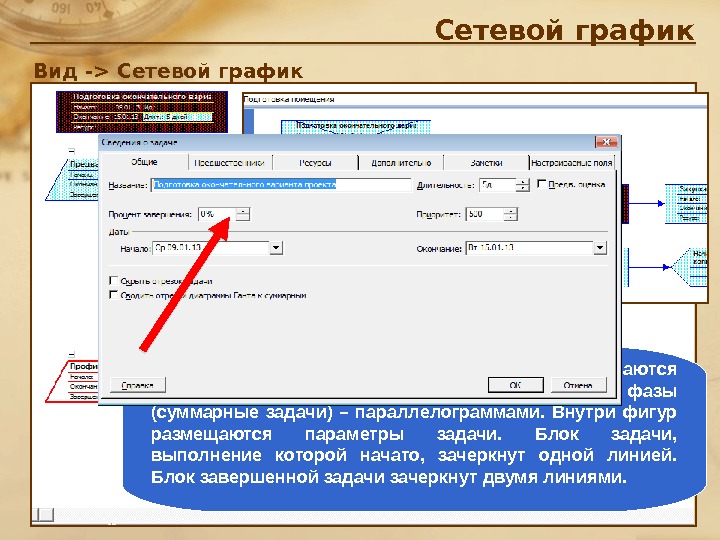The height and width of the screenshot is (540, 720).
Task: Click the Длительность duration field
Action: [497, 185]
